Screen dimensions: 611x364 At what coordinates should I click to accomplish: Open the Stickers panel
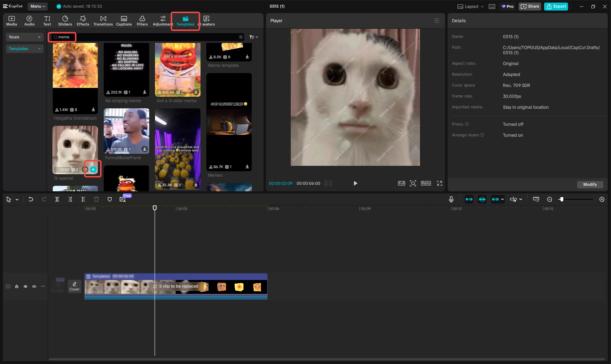click(x=65, y=21)
